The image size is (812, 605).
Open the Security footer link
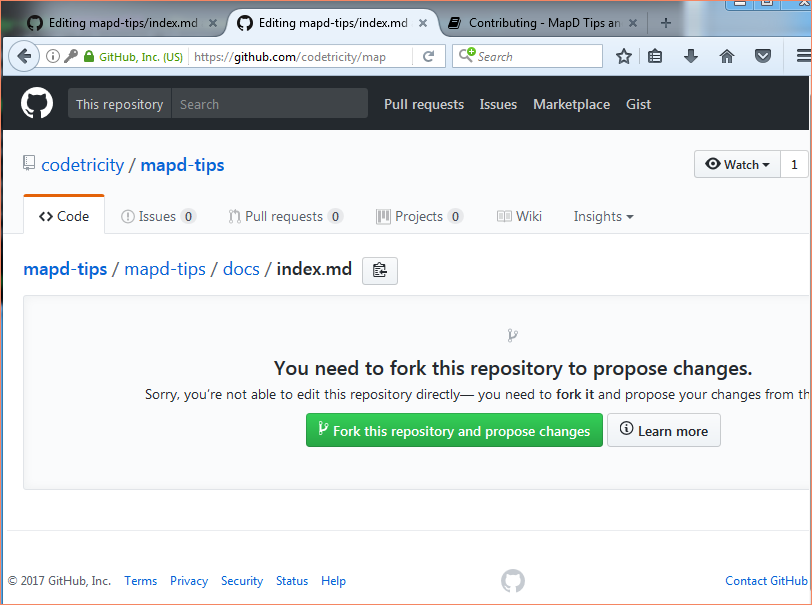coord(242,581)
